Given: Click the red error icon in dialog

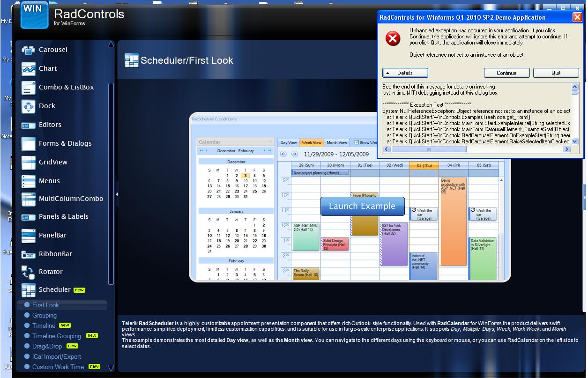Looking at the screenshot, I should coord(393,38).
